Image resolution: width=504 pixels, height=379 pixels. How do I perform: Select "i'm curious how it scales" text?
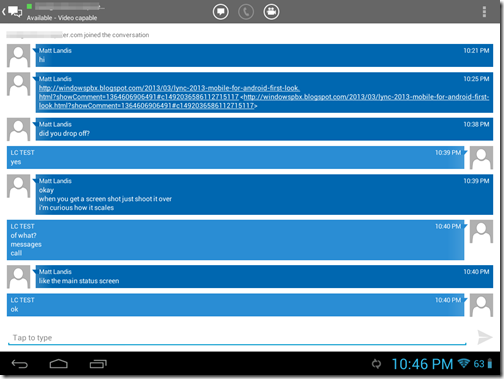coord(76,208)
